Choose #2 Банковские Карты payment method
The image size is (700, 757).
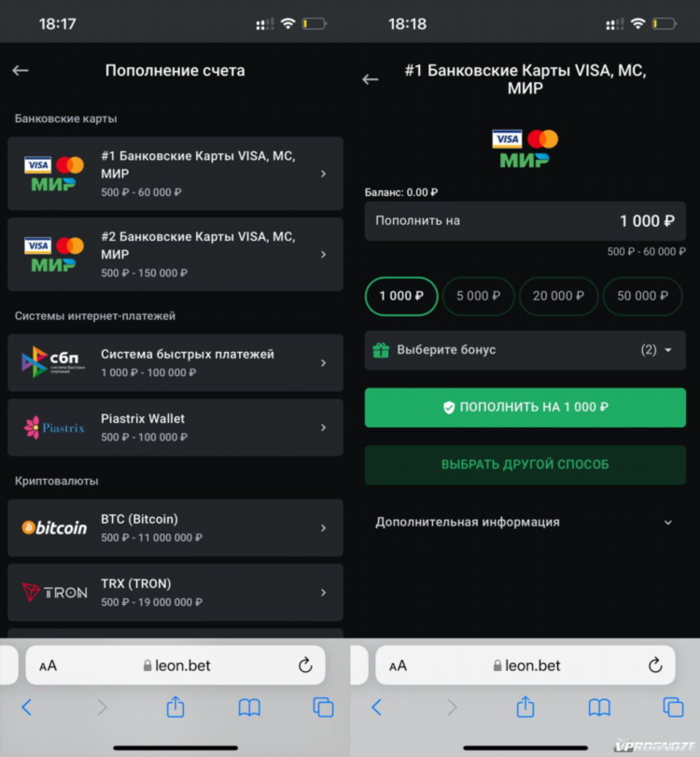pyautogui.click(x=175, y=254)
